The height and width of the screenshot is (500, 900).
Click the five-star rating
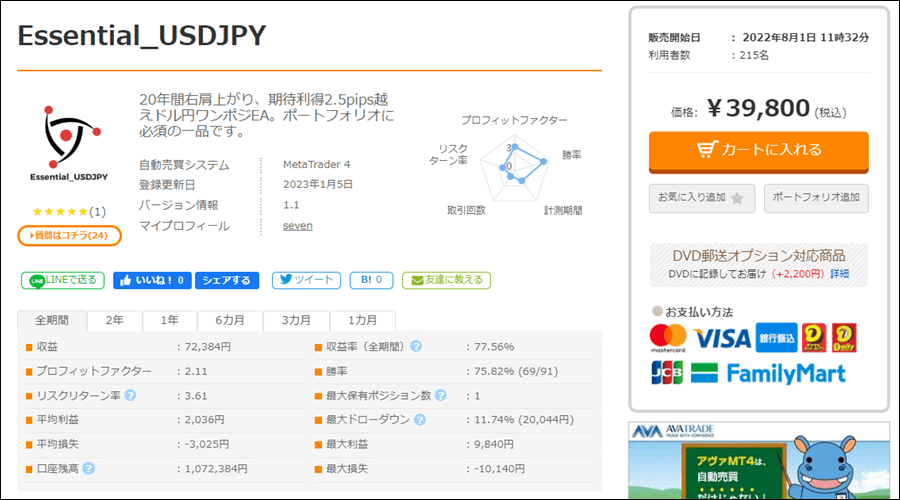pyautogui.click(x=61, y=212)
